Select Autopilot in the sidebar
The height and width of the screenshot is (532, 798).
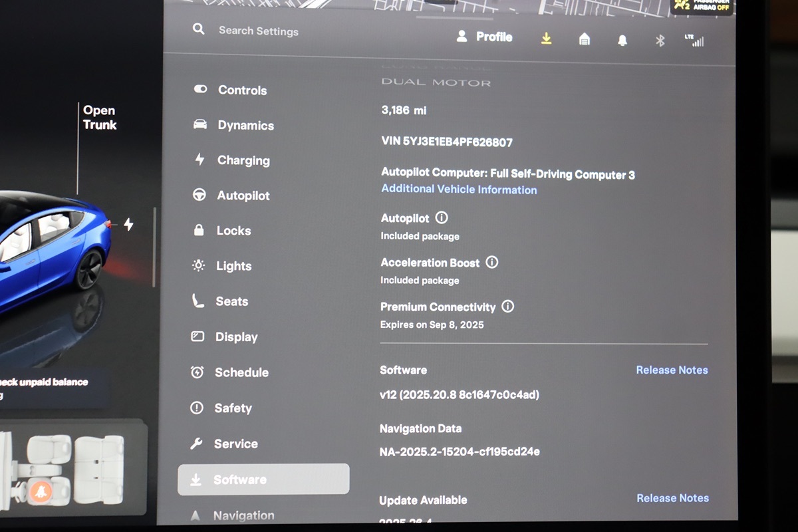coord(243,196)
